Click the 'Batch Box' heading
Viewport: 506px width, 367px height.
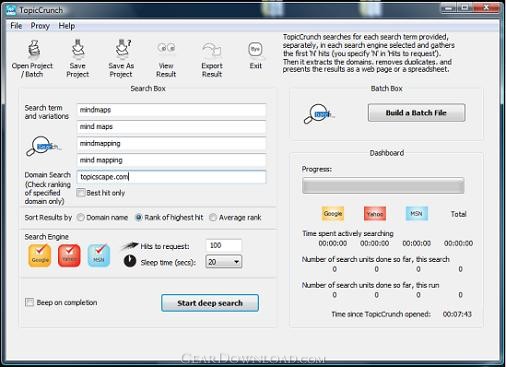tap(387, 88)
